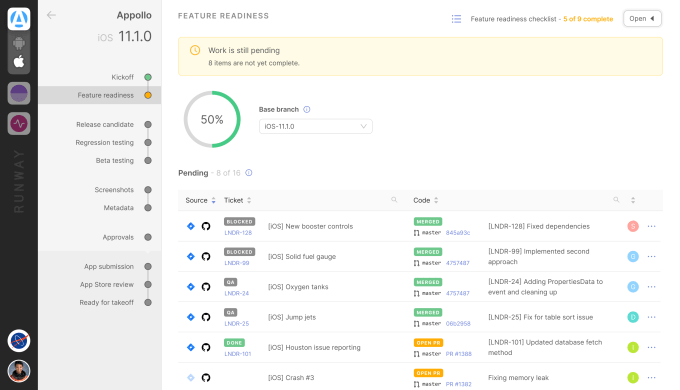Open the iOS-11.1.0 base branch dropdown

pos(315,126)
